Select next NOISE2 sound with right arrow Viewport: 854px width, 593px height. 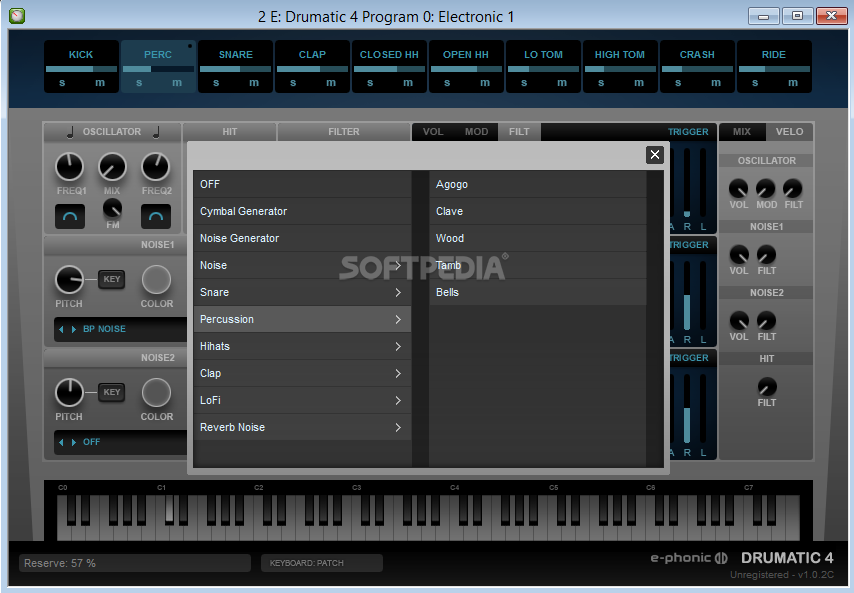click(74, 442)
